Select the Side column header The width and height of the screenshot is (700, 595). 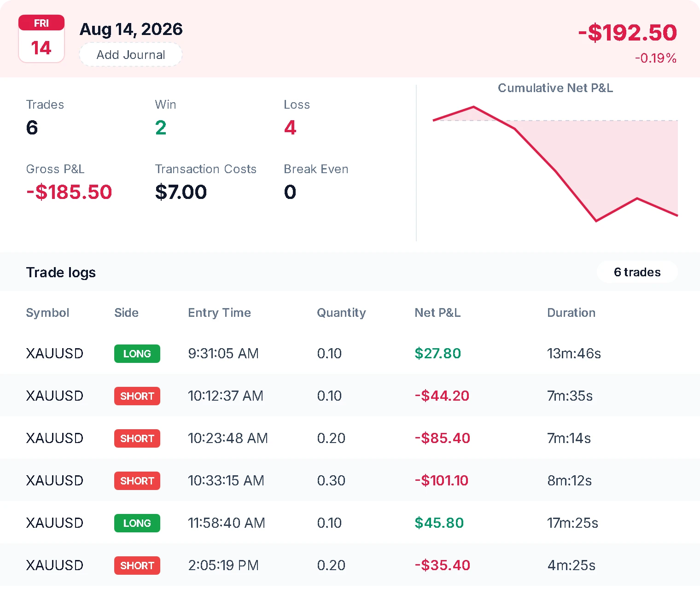126,313
